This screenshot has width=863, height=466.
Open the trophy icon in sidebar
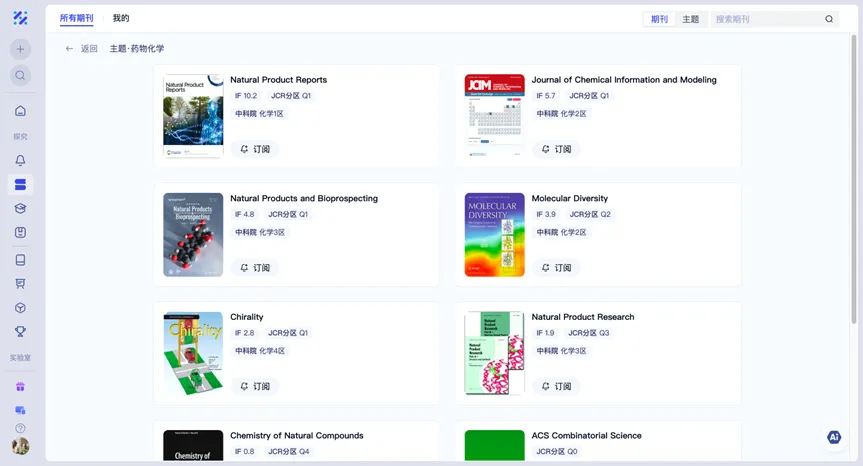[x=20, y=332]
